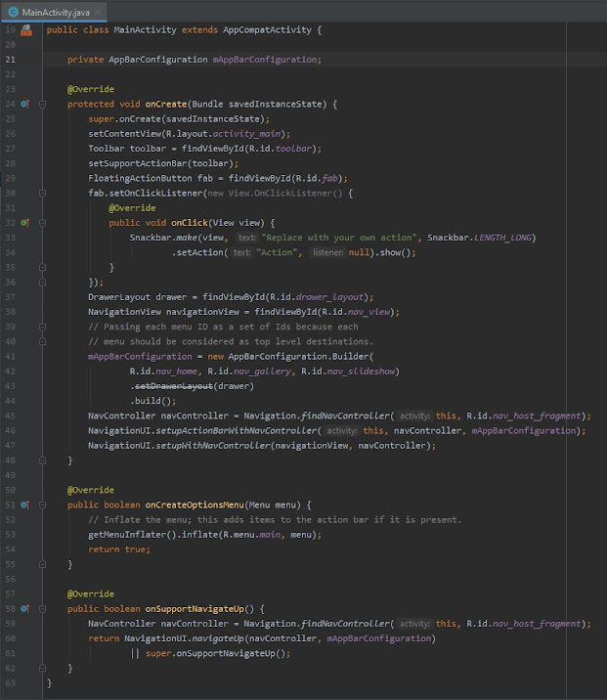
Task: Collapse the onClick method body
Action: [40, 223]
